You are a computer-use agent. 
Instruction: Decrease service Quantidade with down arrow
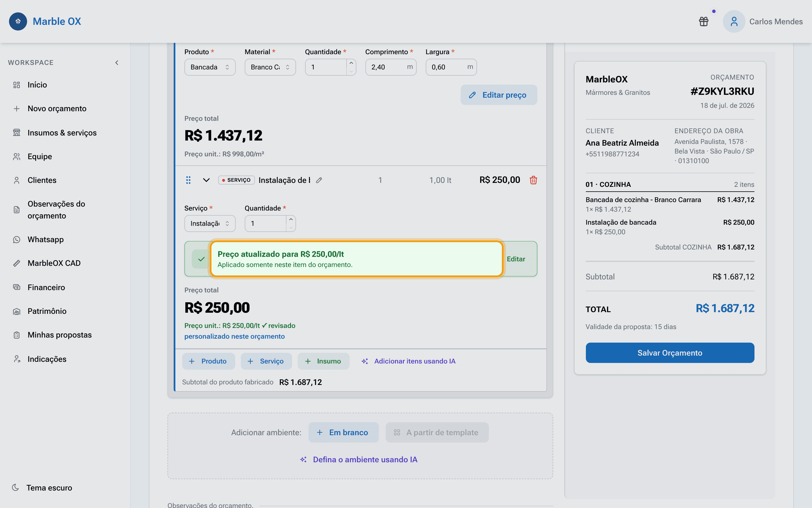tap(291, 227)
